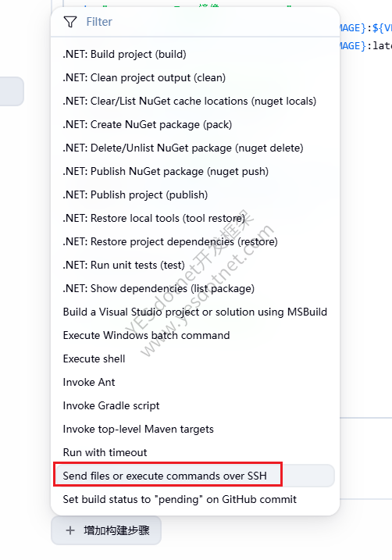This screenshot has width=392, height=560.
Task: Select .NET: Show dependencies (list package)
Action: 195,288
